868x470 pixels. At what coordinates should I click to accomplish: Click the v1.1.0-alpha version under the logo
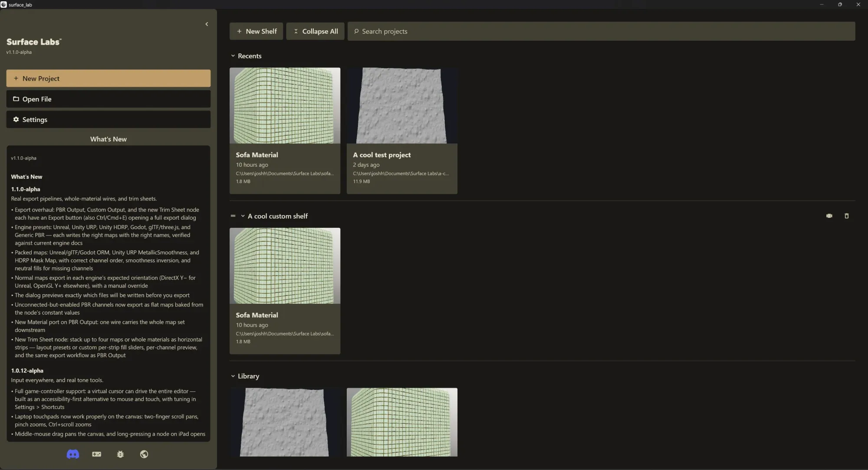tap(19, 52)
